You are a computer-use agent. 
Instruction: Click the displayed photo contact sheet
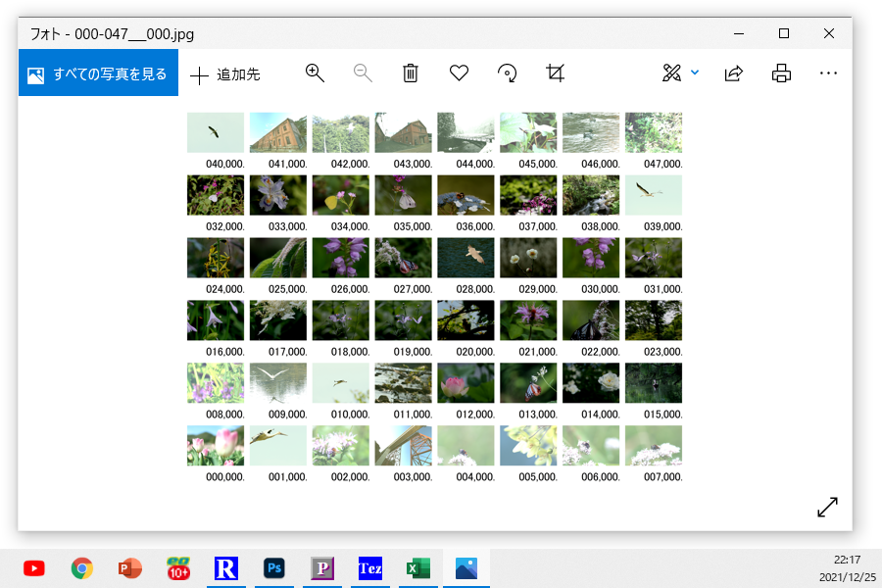point(434,297)
